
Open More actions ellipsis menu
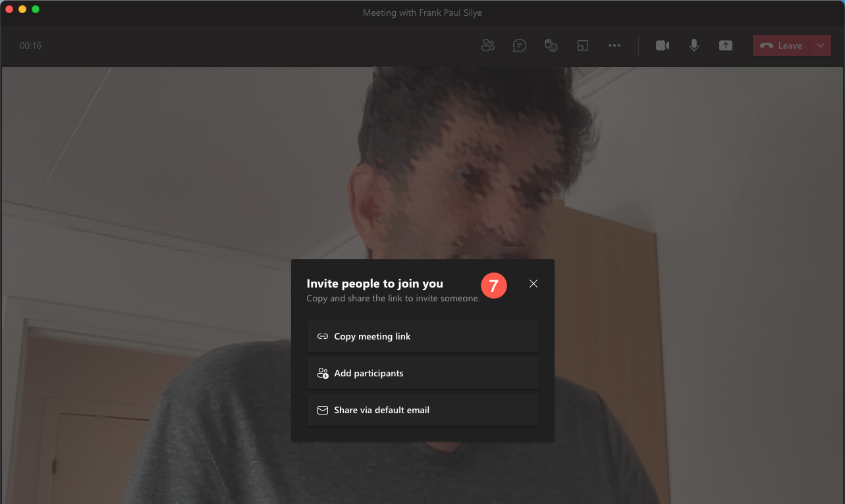pyautogui.click(x=614, y=45)
